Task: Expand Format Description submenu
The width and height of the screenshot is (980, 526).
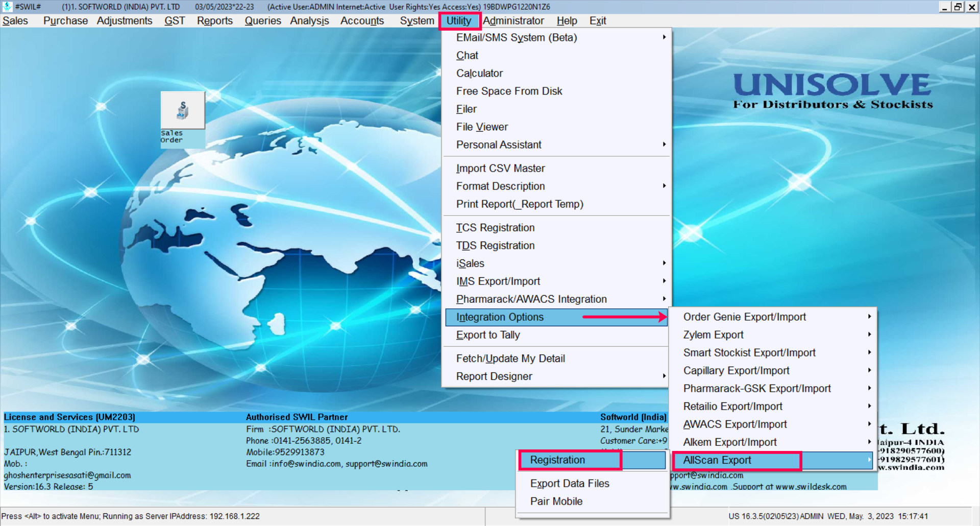Action: point(556,186)
